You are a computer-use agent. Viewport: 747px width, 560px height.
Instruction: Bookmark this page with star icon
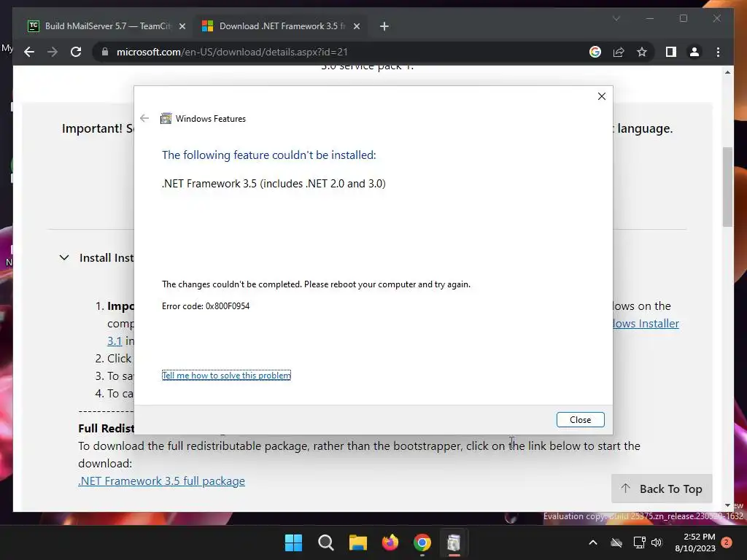tap(642, 52)
